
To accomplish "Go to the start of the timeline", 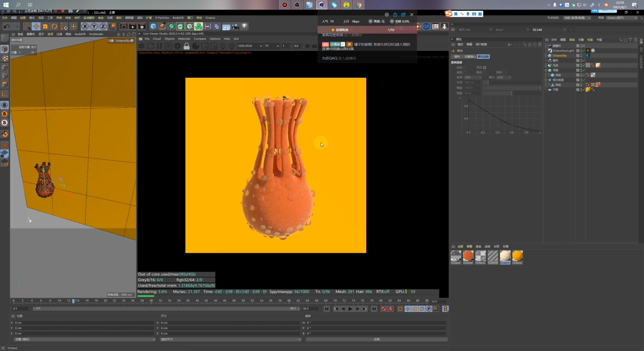I will (327, 309).
